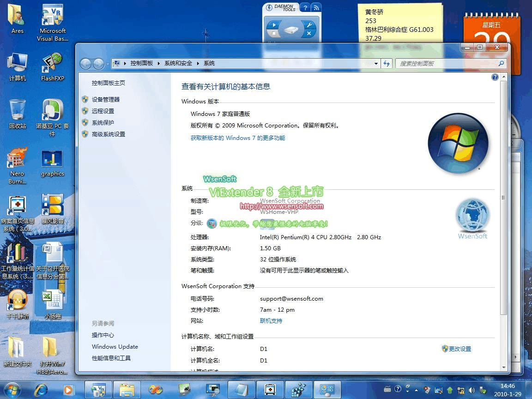532x399 pixels.
Task: Open 设备管理器 in the sidebar
Action: tap(105, 99)
